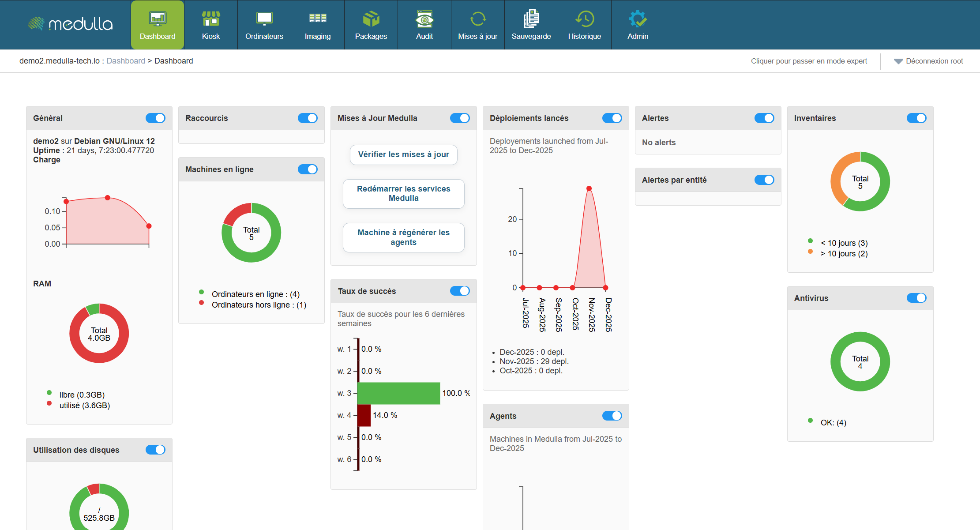Click the medulla logo
Viewport: 980px width, 530px height.
[71, 24]
